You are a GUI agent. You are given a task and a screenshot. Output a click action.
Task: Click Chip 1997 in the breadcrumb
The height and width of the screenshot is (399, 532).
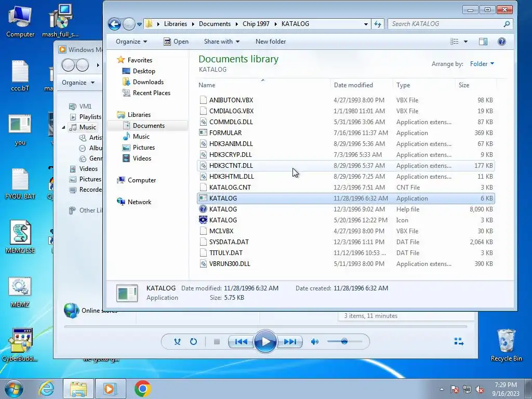(256, 24)
